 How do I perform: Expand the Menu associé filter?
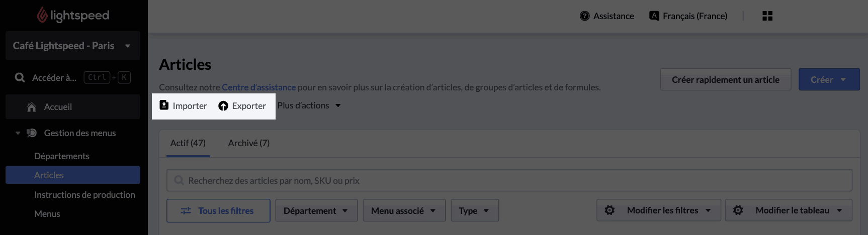(x=404, y=211)
